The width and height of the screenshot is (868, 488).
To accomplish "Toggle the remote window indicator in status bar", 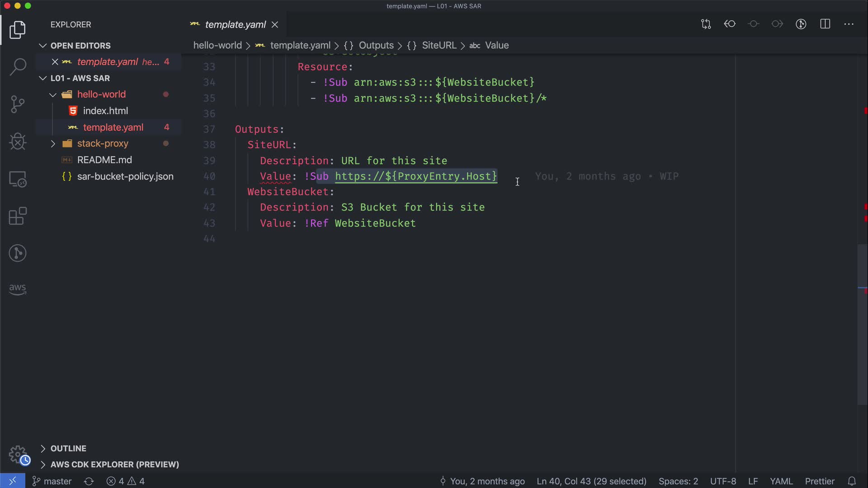I will (x=12, y=481).
